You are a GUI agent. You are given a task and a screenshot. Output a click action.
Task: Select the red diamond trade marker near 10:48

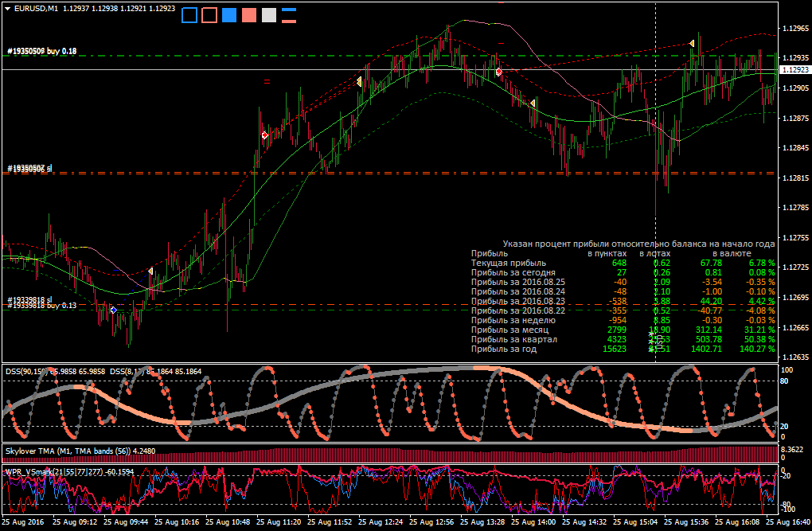click(265, 135)
